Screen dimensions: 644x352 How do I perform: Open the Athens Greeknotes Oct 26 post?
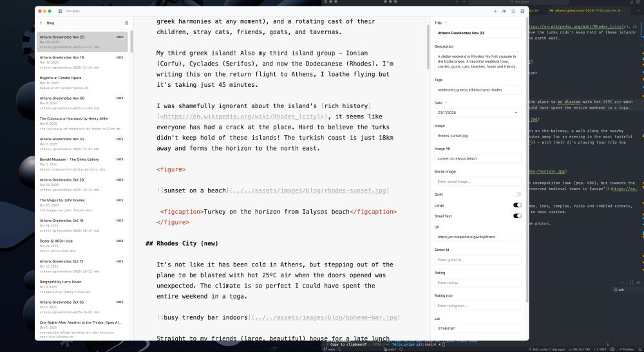point(82,185)
